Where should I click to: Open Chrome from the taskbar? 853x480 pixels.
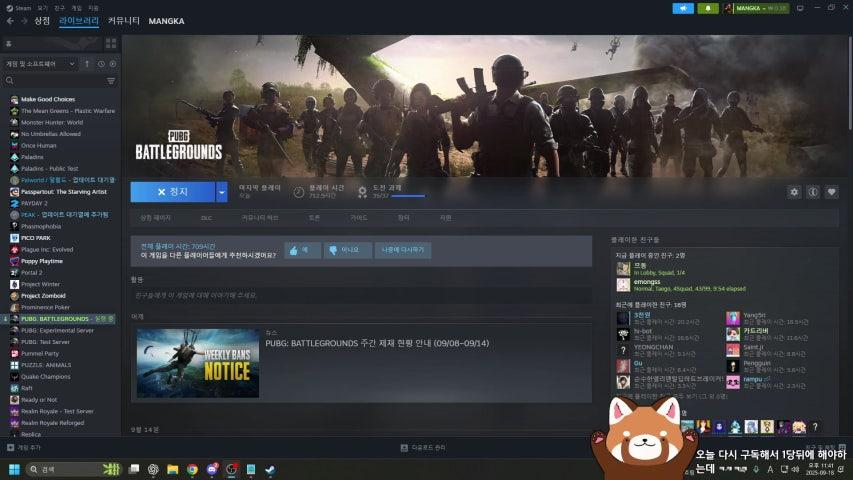coord(192,469)
